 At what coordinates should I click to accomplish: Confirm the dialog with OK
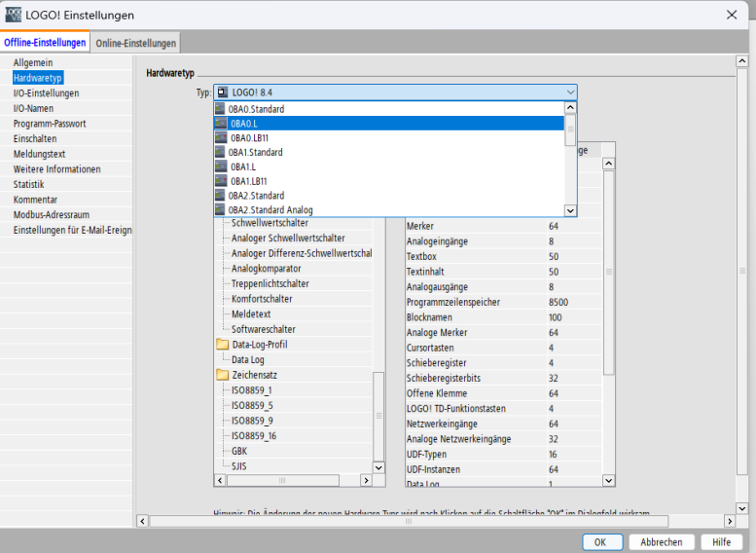tap(601, 542)
